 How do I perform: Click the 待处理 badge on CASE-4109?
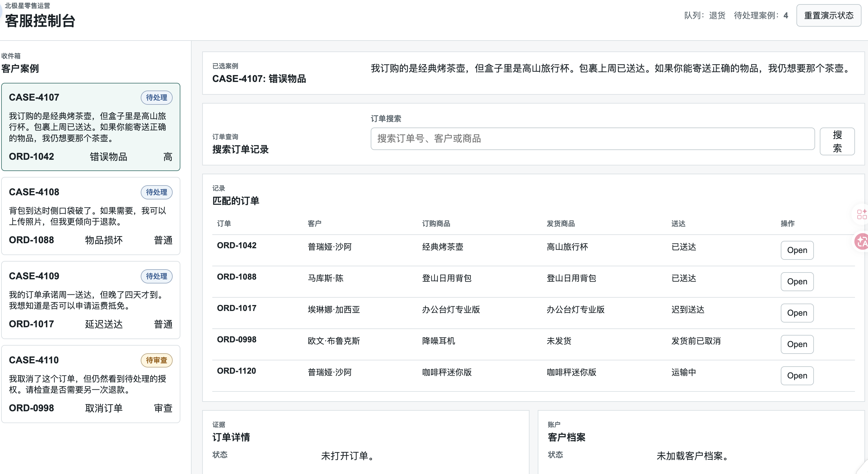tap(156, 276)
